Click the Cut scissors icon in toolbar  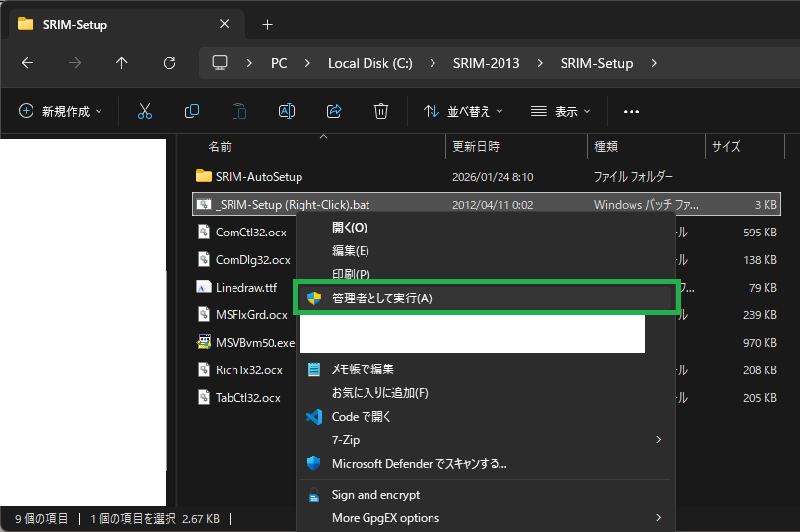[x=145, y=112]
